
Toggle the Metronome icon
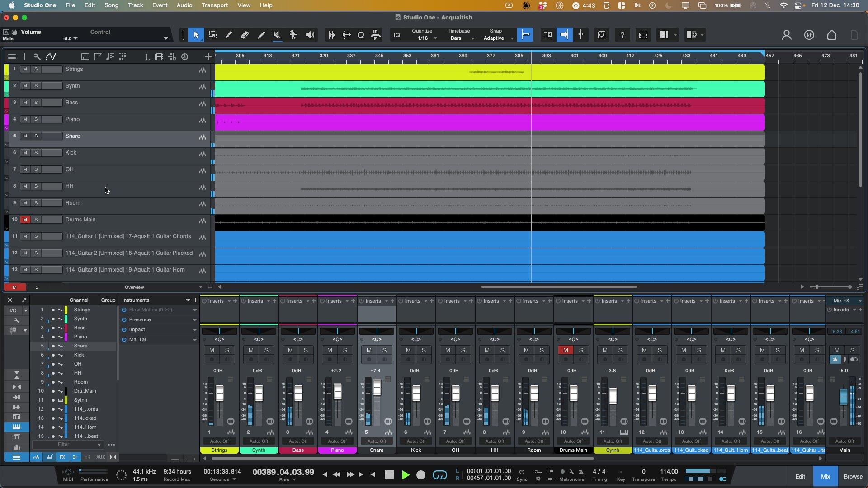(x=581, y=471)
